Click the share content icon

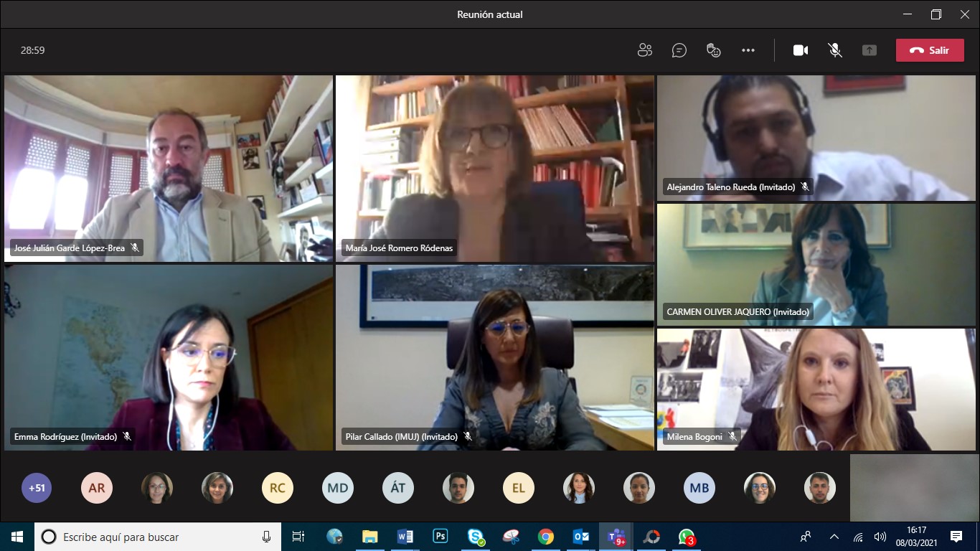pyautogui.click(x=870, y=50)
